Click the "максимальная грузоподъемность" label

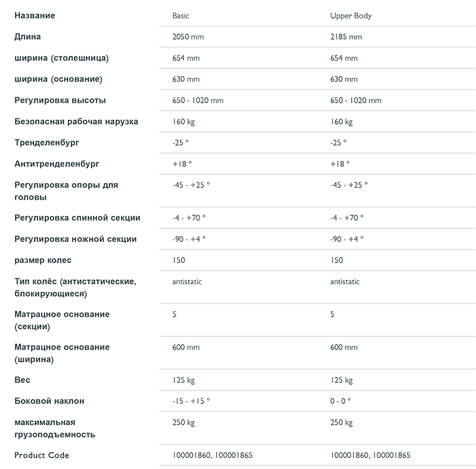tap(55, 429)
